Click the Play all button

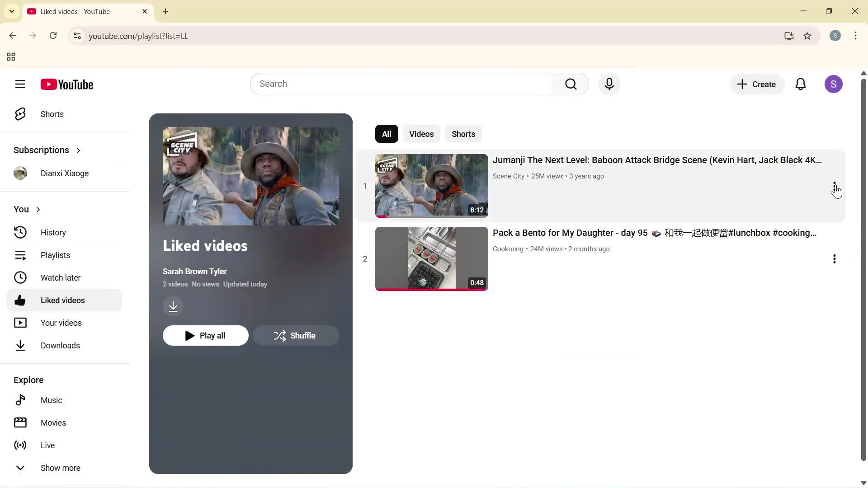click(206, 335)
